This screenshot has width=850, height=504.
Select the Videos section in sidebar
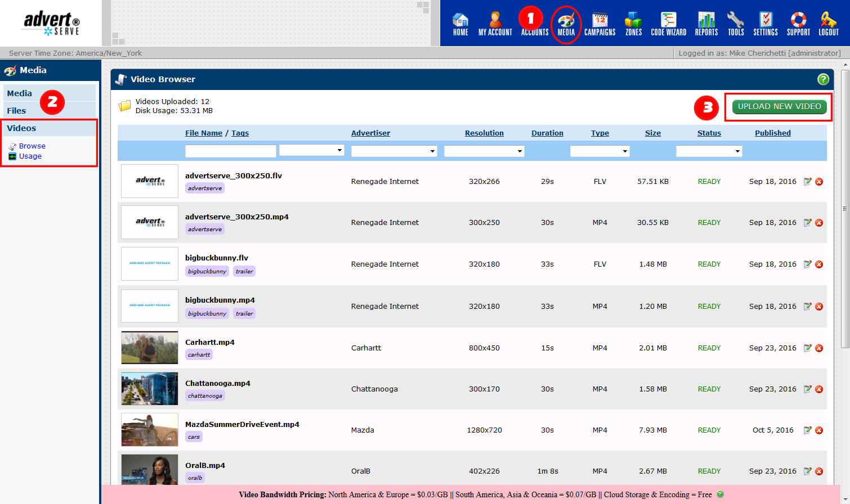(50, 128)
